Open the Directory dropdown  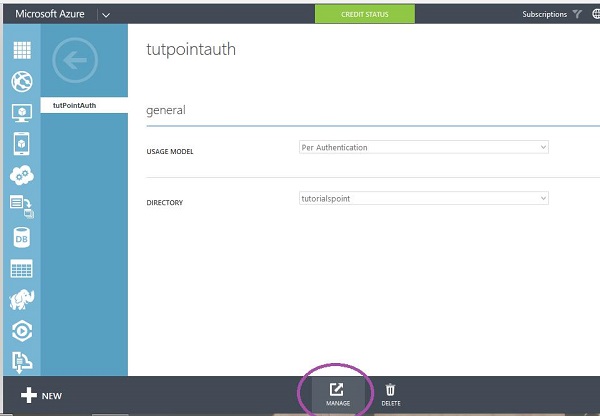[x=424, y=198]
